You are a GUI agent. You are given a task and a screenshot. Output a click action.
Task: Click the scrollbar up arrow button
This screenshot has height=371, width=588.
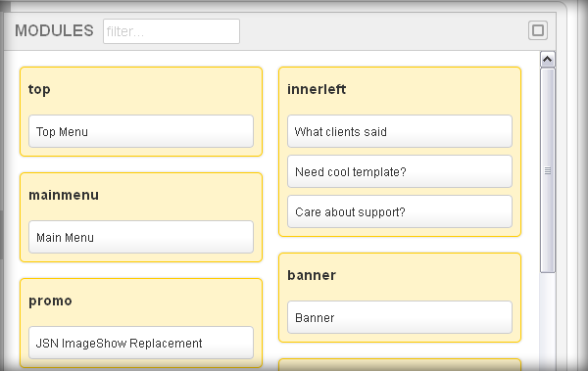[548, 59]
